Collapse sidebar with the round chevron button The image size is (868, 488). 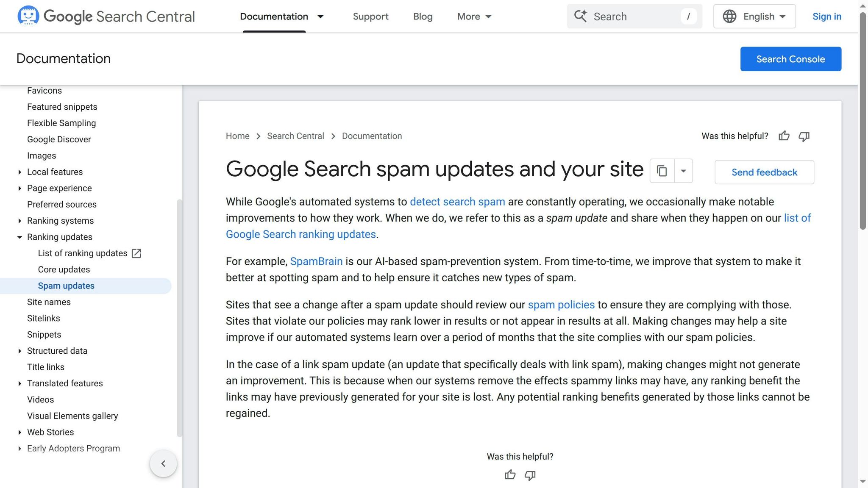163,463
